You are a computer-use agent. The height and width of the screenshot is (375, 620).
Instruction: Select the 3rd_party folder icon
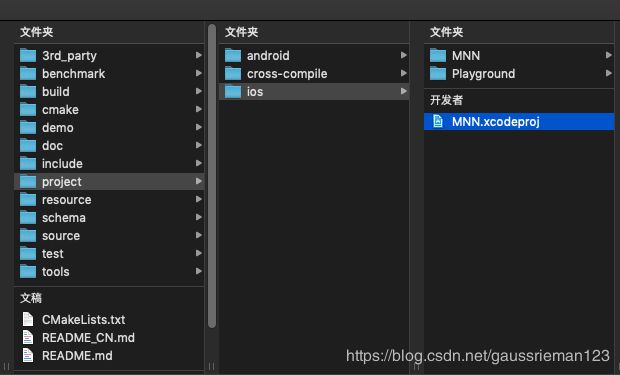(x=28, y=55)
